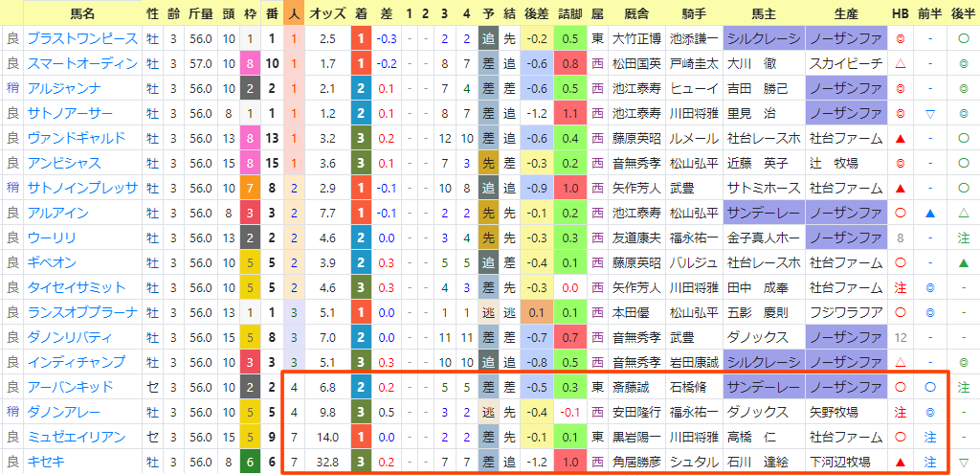Viewport: 980px width, 475px height.
Task: Sort by the 前半 column header
Action: click(x=930, y=12)
